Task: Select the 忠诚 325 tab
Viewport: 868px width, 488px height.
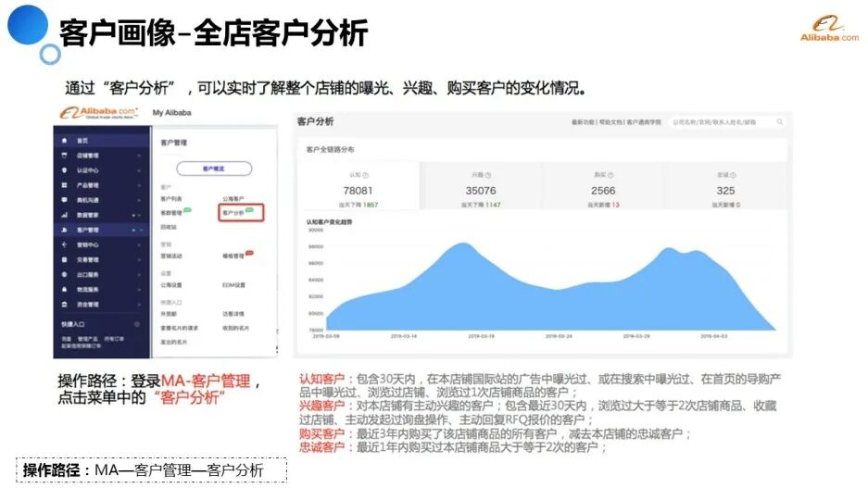Action: [725, 186]
